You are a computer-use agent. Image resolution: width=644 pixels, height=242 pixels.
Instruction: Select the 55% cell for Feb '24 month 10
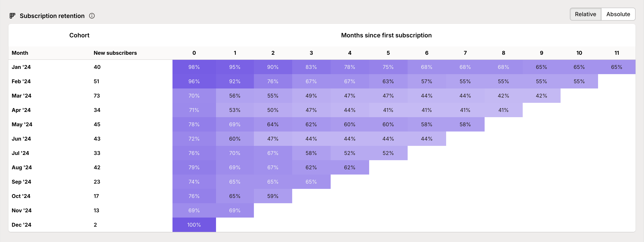579,81
